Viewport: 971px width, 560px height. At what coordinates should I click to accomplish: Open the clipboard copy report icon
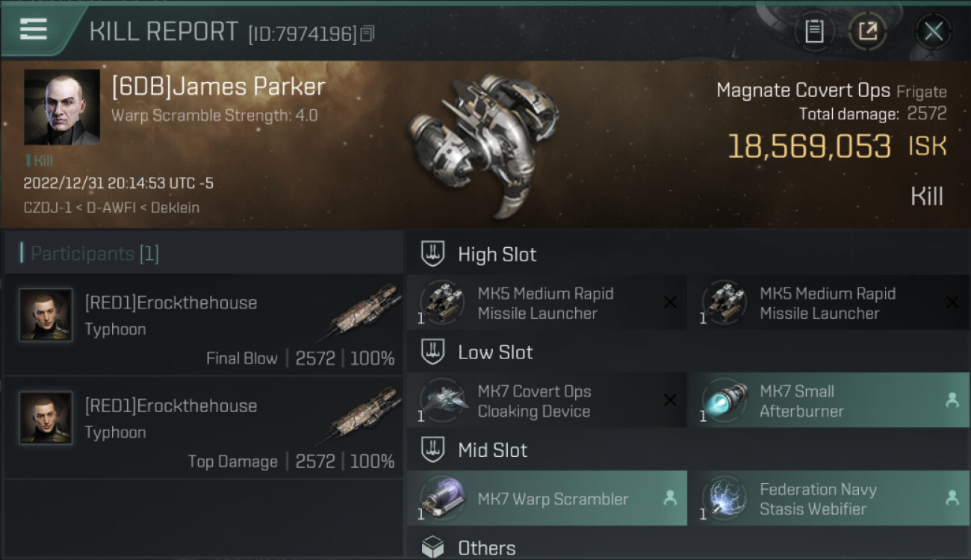(x=813, y=31)
